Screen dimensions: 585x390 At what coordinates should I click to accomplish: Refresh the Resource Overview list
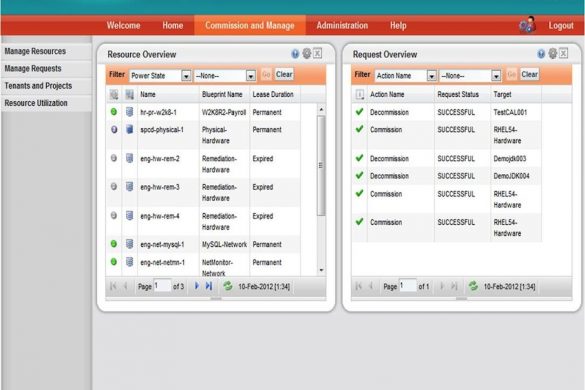(228, 286)
